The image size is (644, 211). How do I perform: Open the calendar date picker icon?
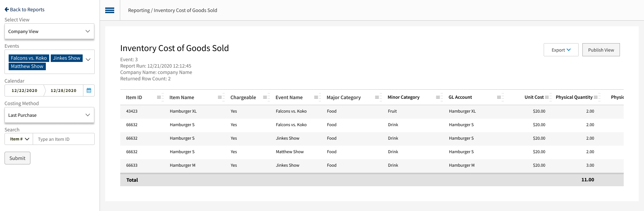tap(89, 90)
